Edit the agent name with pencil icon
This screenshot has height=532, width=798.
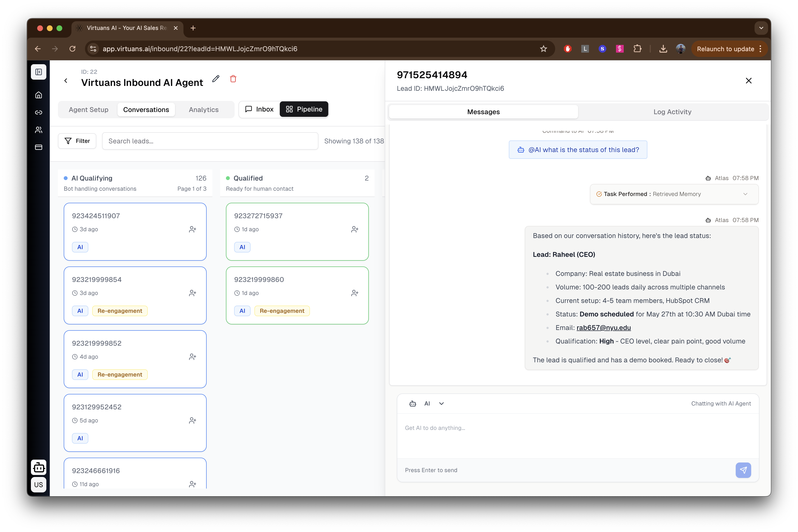pyautogui.click(x=216, y=79)
